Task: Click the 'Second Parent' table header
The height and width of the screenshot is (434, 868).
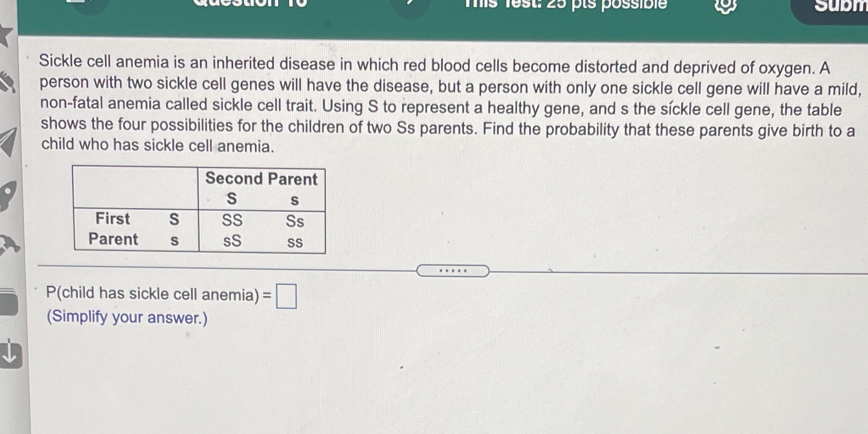Action: point(261,178)
